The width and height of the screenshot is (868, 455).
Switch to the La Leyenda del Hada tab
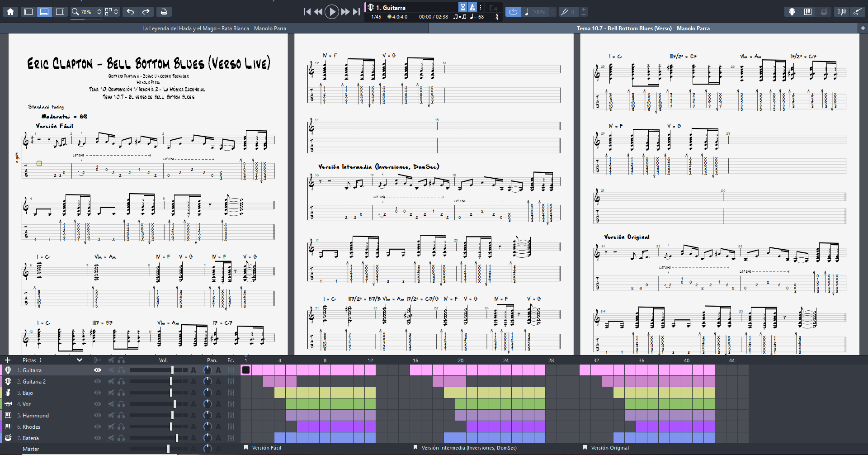214,28
